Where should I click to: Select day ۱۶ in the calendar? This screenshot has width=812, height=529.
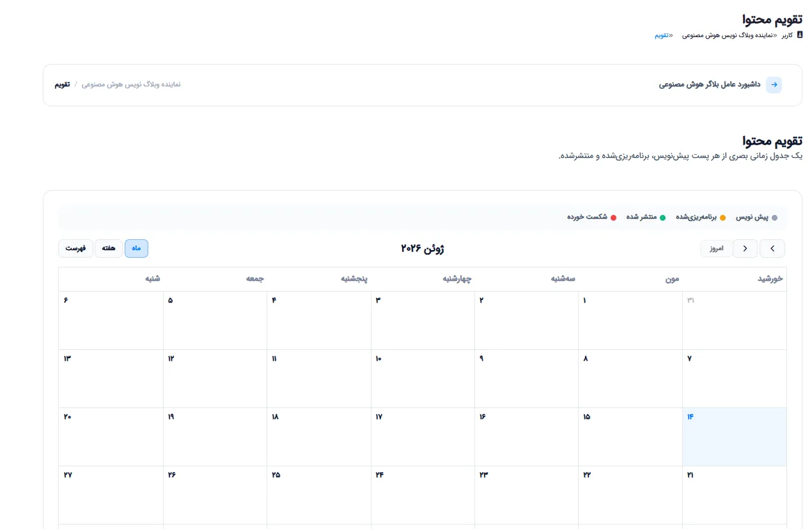pos(526,437)
